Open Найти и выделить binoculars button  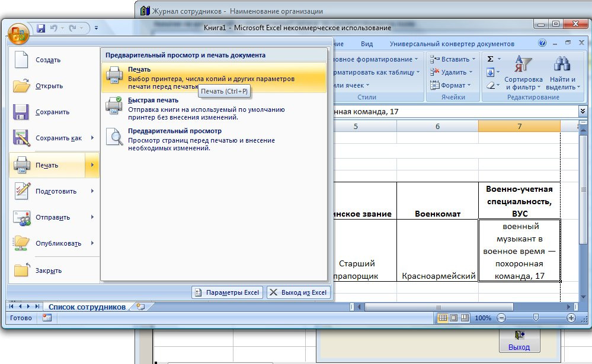(562, 73)
